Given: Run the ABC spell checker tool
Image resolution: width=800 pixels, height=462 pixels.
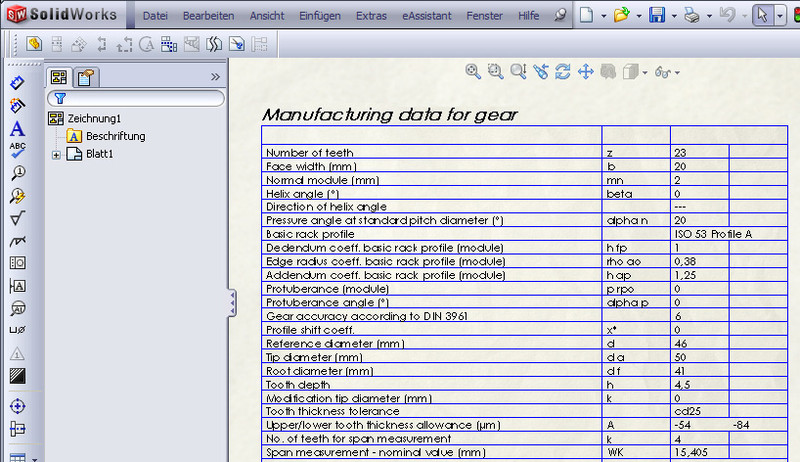Looking at the screenshot, I should click(17, 151).
